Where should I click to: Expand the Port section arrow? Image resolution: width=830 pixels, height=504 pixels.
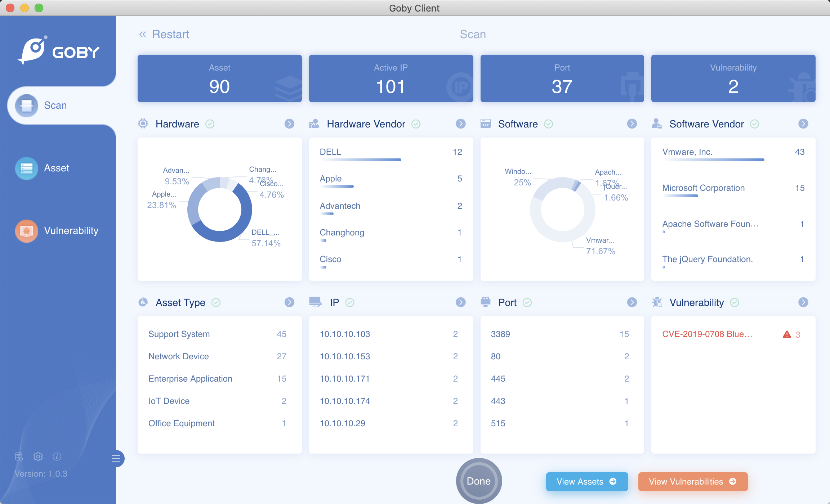pyautogui.click(x=632, y=302)
